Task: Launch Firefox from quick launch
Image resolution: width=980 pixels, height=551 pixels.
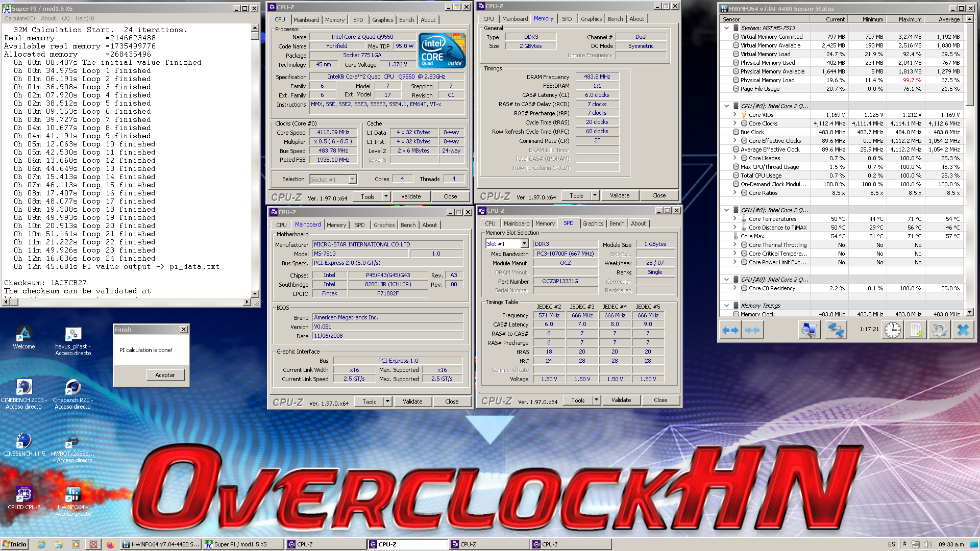Action: pos(110,544)
